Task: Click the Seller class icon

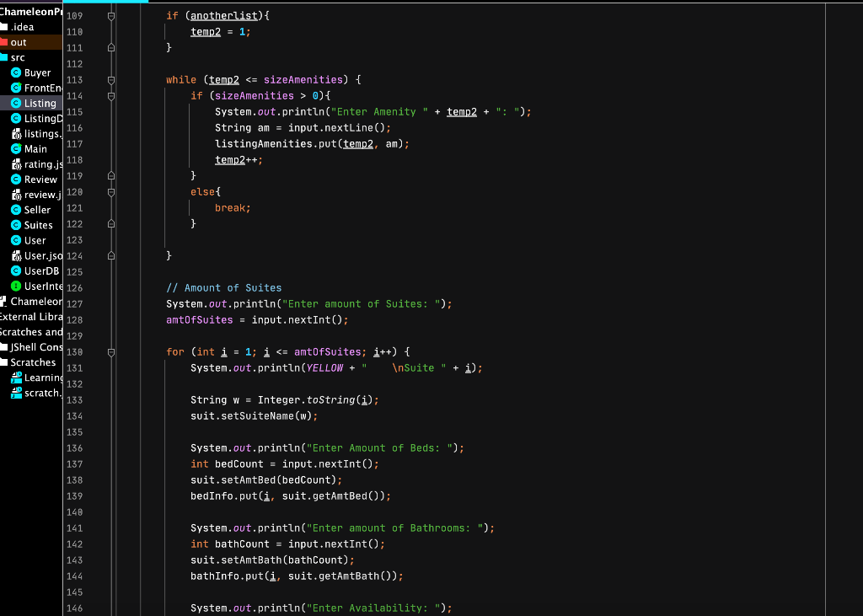Action: click(16, 210)
